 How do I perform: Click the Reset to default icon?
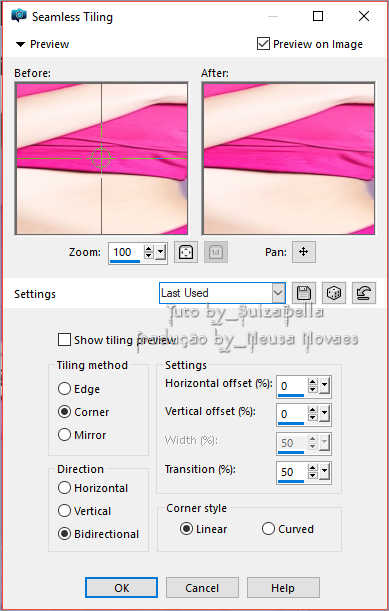(x=364, y=293)
